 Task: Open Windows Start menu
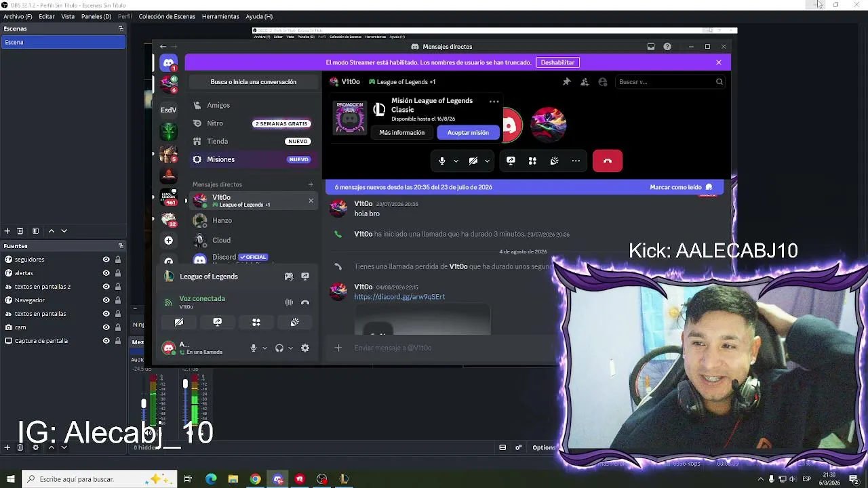10,479
